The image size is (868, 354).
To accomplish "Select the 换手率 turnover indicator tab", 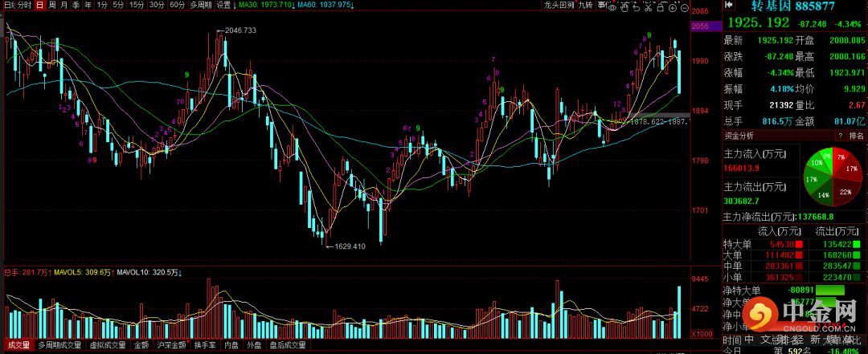I will (206, 344).
